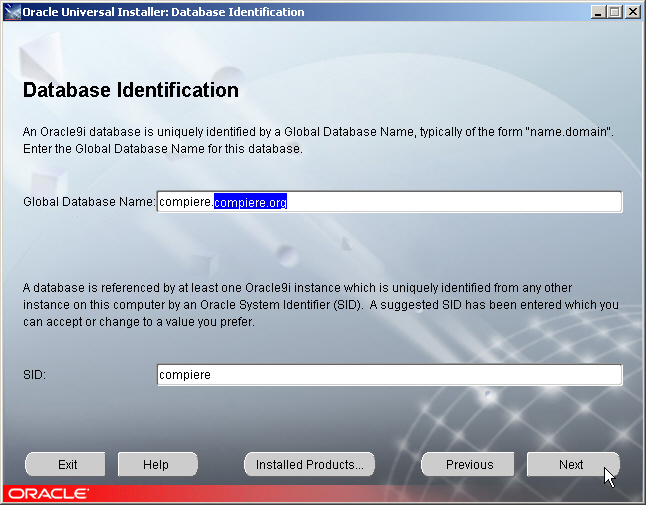Click the "Enter the Global Database Name" instruction text
The image size is (646, 505).
pos(163,149)
